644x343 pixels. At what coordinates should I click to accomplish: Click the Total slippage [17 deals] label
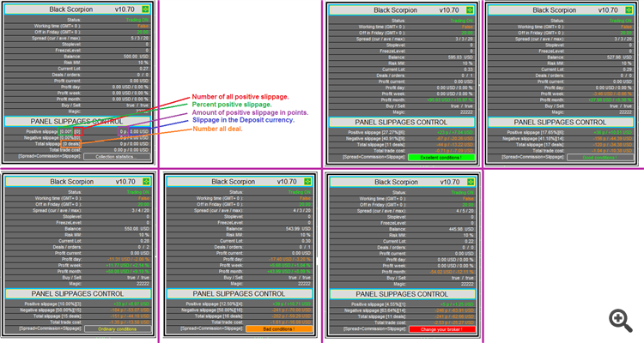pos(540,145)
